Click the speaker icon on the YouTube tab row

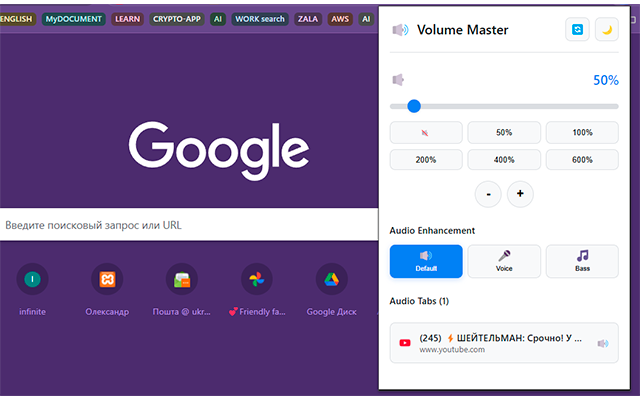coord(603,343)
